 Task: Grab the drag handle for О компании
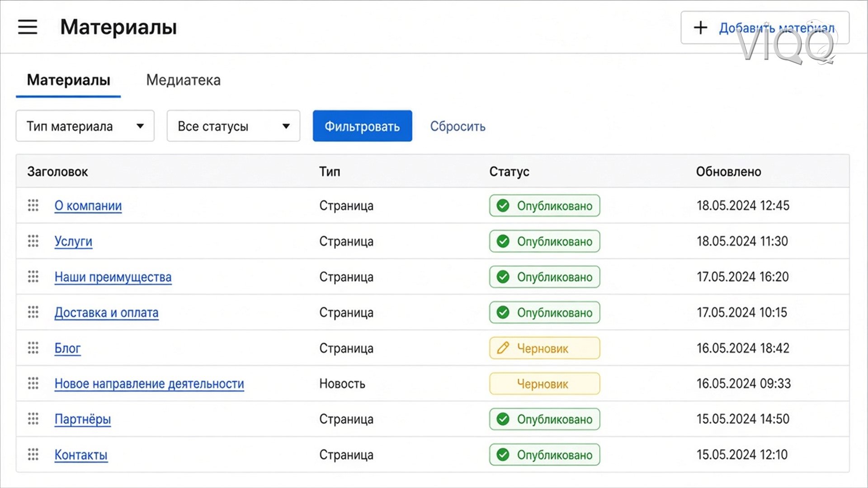coord(33,205)
